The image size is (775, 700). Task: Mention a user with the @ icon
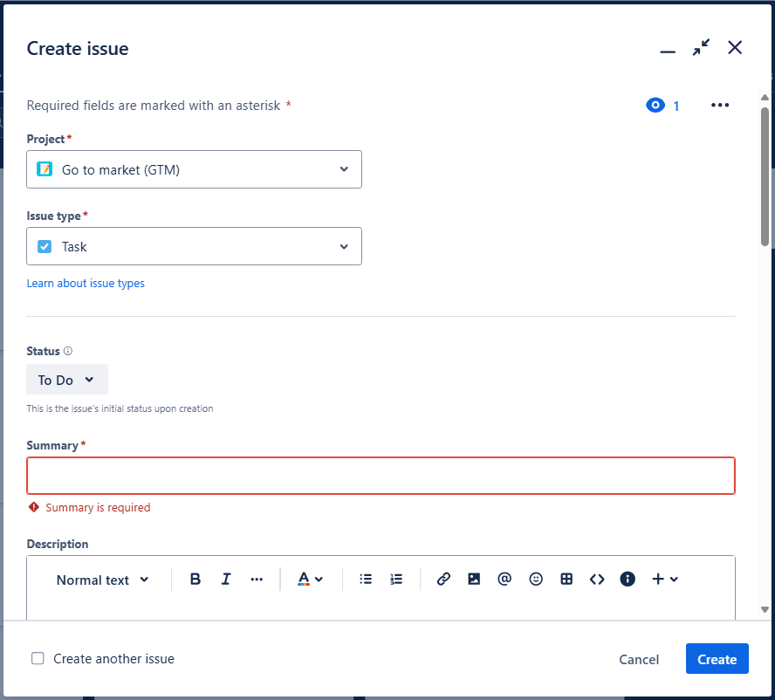pos(504,580)
